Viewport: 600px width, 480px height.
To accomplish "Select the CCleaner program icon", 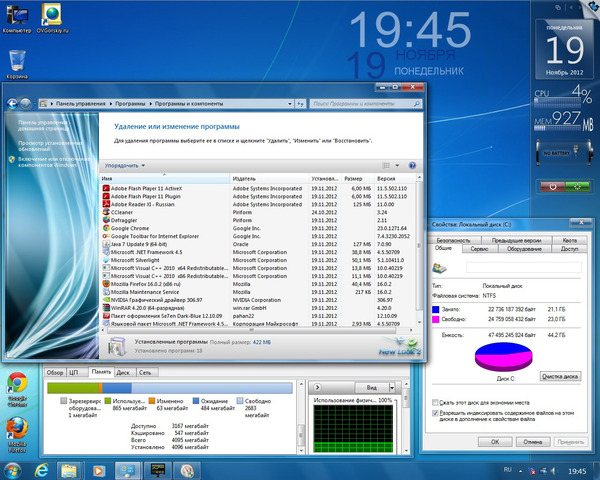I will [106, 212].
